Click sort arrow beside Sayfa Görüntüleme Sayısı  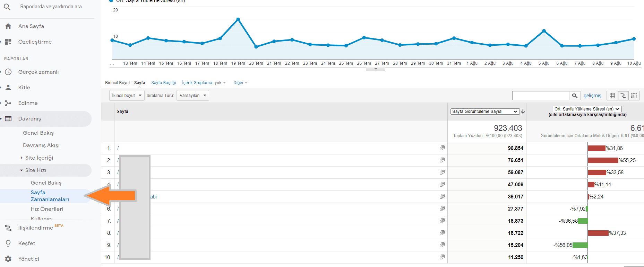pyautogui.click(x=523, y=112)
